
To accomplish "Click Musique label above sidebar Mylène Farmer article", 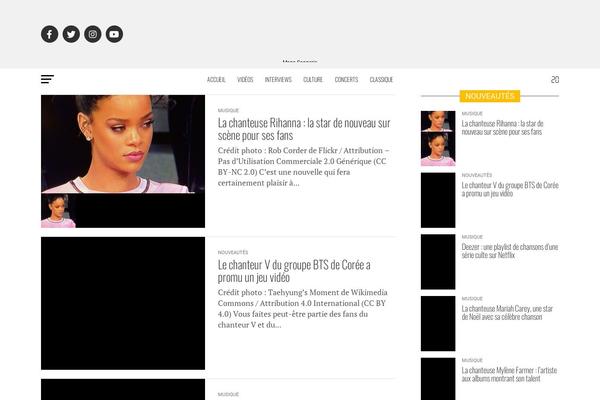I will pyautogui.click(x=472, y=360).
